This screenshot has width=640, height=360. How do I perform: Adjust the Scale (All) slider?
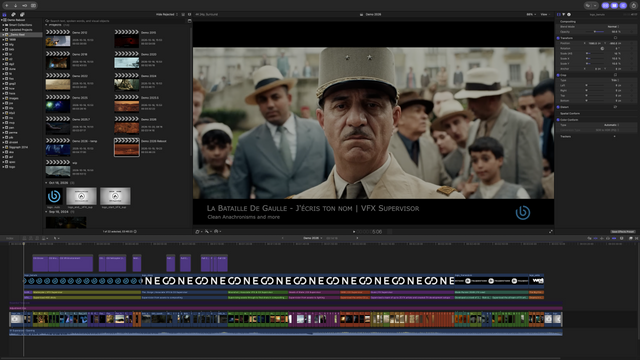tap(595, 53)
